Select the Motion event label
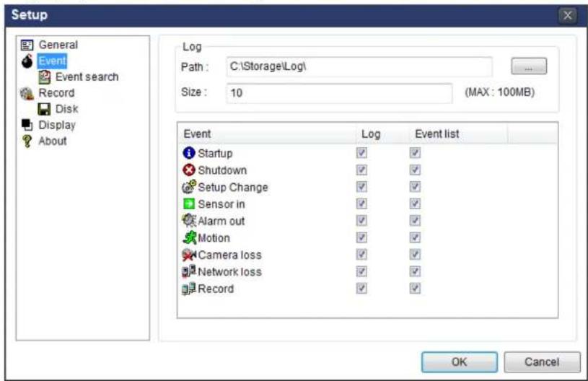 coord(214,237)
